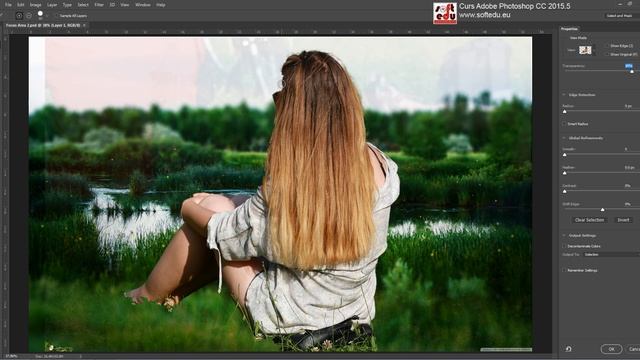Open the Image menu
Image resolution: width=640 pixels, height=360 pixels.
[36, 5]
